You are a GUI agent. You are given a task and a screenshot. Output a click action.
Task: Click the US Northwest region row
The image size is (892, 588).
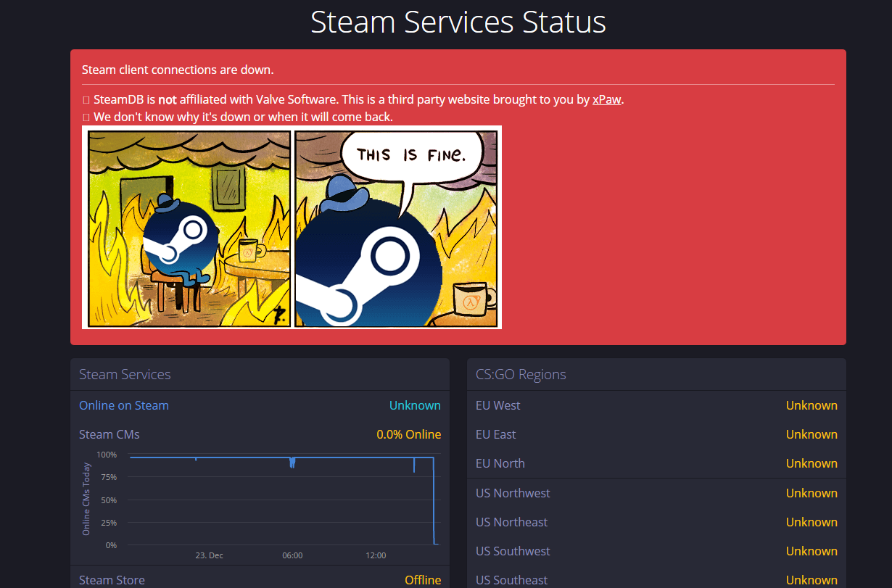pyautogui.click(x=656, y=493)
